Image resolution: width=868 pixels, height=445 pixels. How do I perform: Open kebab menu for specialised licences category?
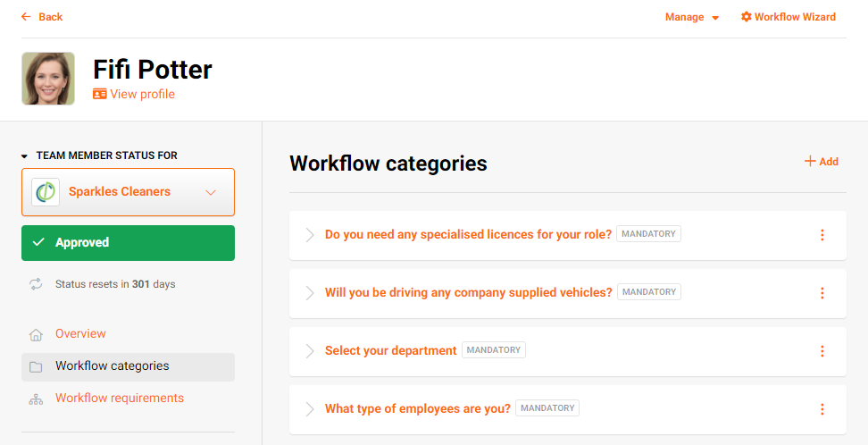click(822, 235)
